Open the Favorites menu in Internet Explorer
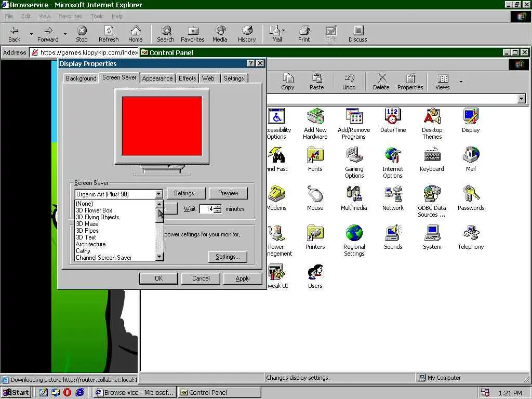The image size is (532, 399). click(x=70, y=16)
